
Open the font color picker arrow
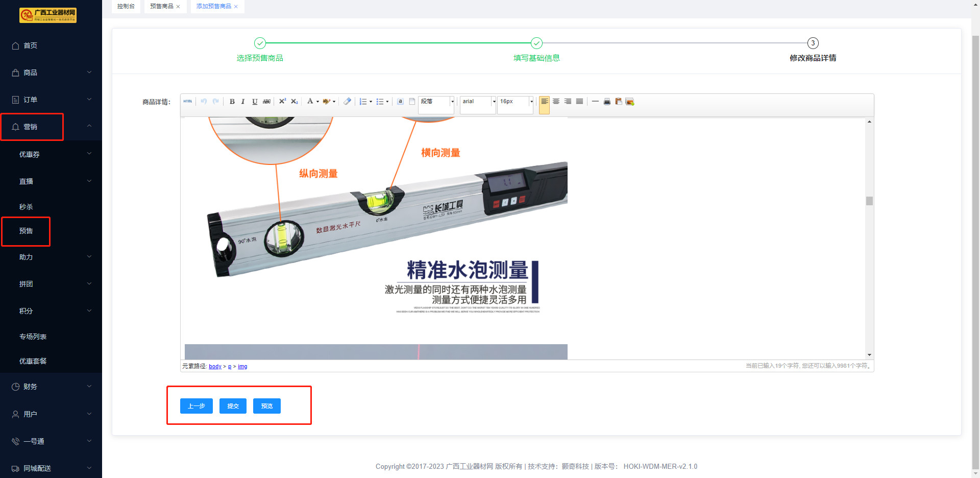(x=317, y=102)
